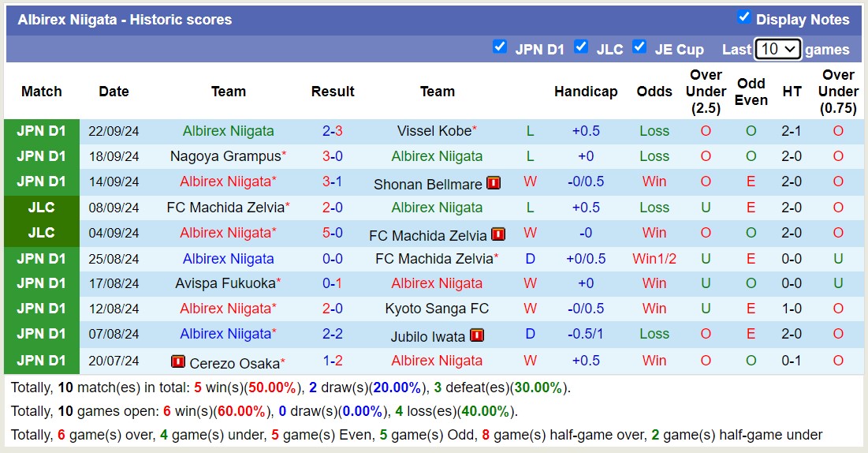Click red card icon next to Jubilo Iwata

(476, 335)
